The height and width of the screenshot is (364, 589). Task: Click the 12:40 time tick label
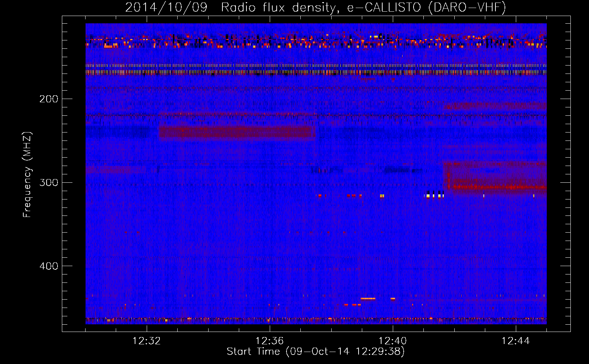click(x=393, y=341)
